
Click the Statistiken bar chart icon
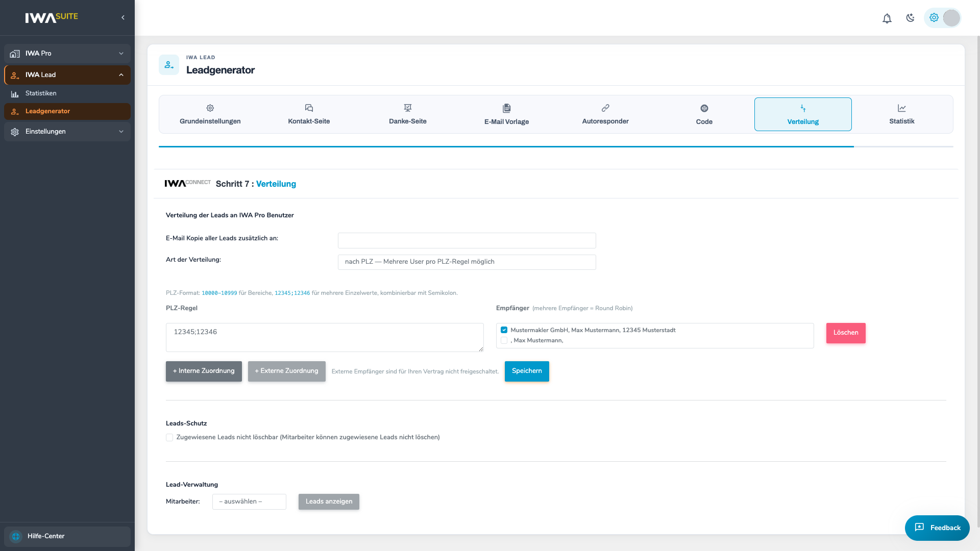[x=15, y=94]
